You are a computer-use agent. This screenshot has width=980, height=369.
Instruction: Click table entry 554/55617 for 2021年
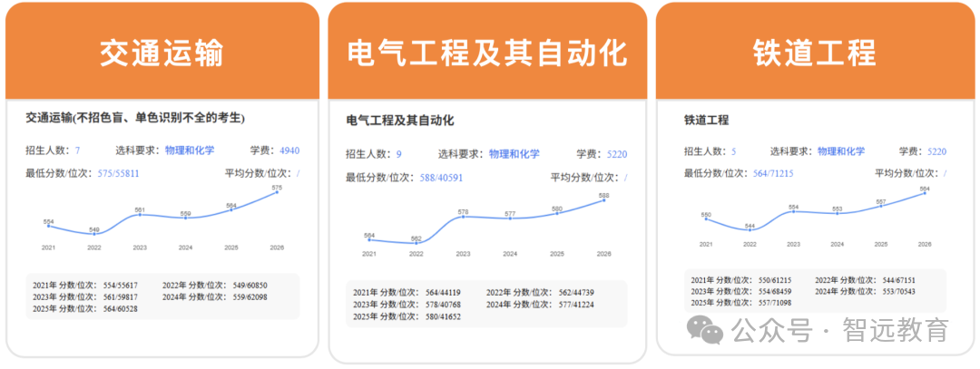tap(120, 286)
